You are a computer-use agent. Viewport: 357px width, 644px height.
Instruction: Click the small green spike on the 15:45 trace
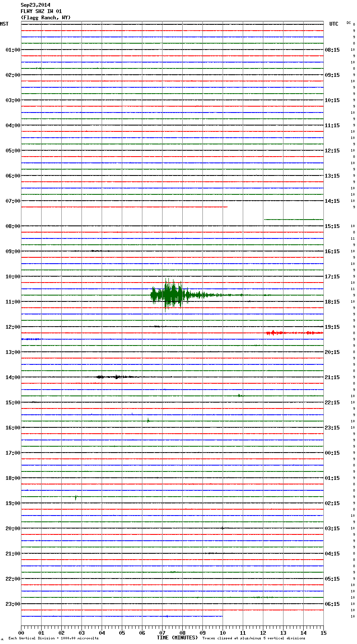click(148, 420)
